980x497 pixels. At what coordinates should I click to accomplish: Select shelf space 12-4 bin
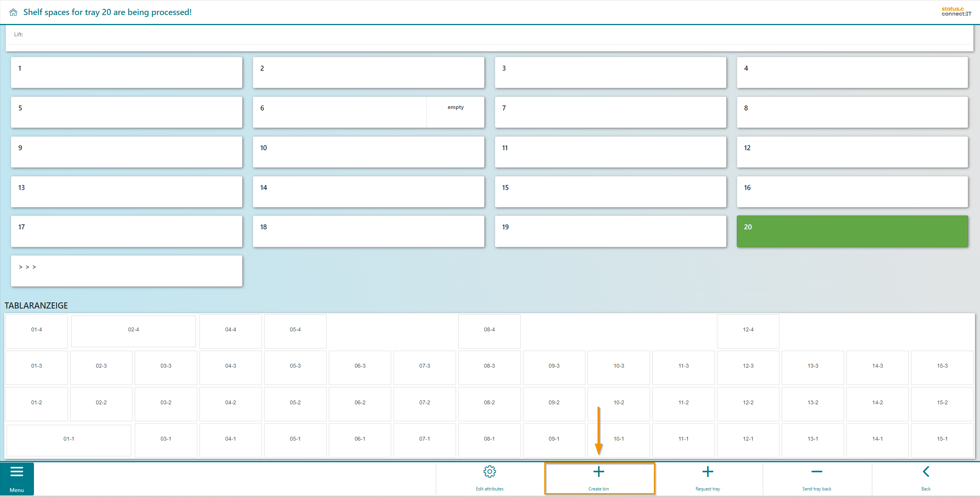click(x=748, y=331)
